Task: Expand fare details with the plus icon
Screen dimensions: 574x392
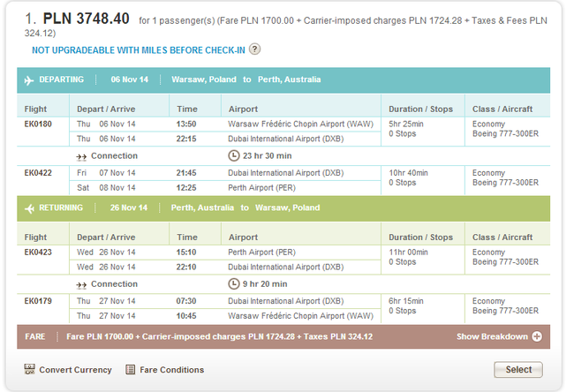Action: tap(536, 337)
